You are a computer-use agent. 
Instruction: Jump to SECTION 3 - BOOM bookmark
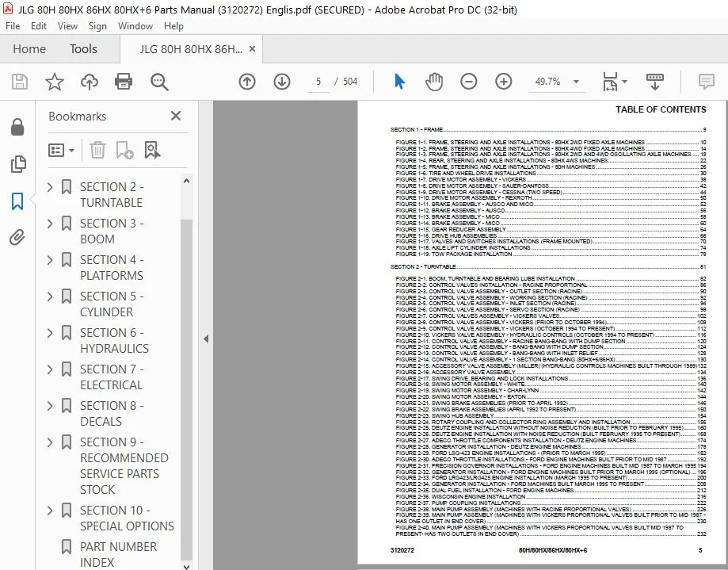click(112, 231)
